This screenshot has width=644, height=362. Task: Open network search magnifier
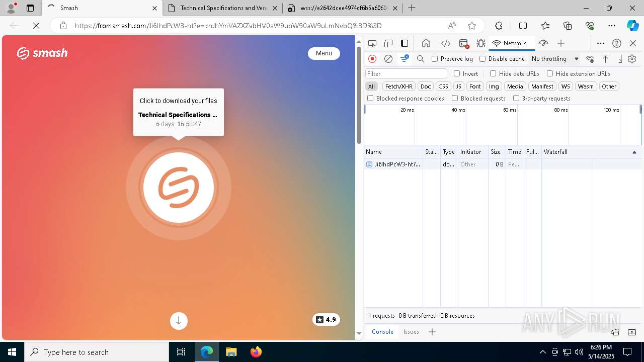(x=421, y=59)
